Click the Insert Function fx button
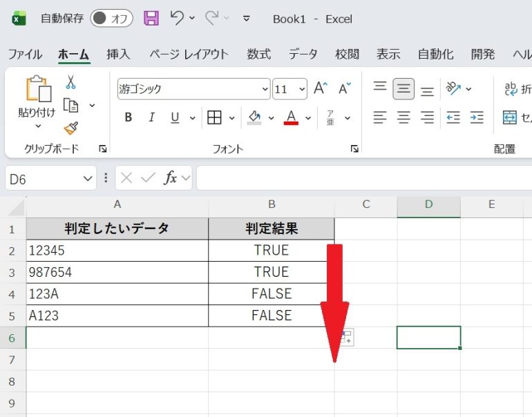 [171, 177]
